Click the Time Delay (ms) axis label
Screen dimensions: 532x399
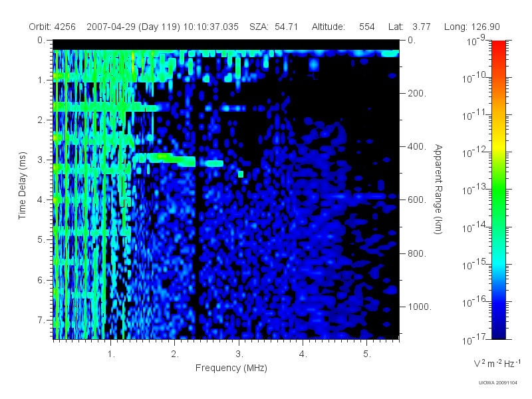click(x=22, y=186)
